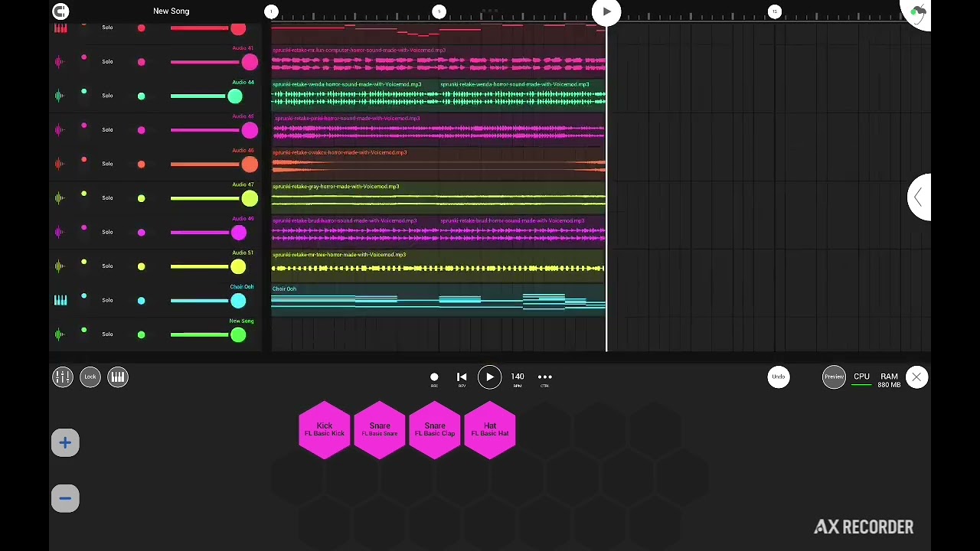Open the mixer faders icon
The image size is (980, 551).
(63, 377)
